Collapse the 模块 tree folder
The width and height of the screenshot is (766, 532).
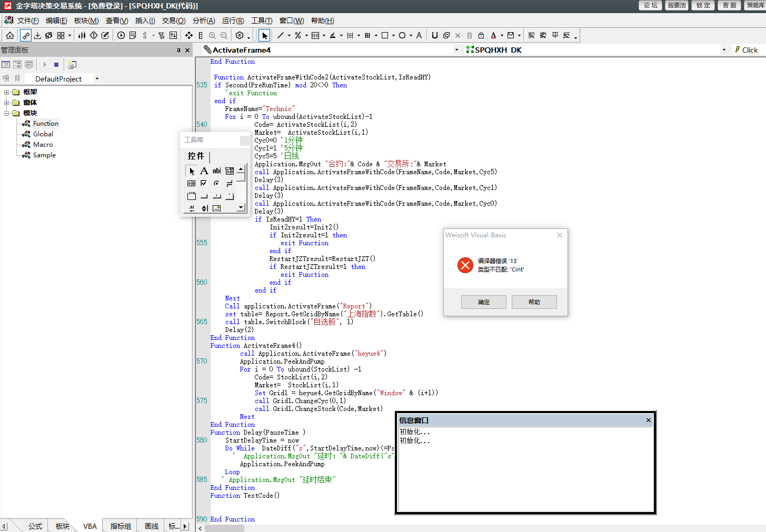click(7, 113)
